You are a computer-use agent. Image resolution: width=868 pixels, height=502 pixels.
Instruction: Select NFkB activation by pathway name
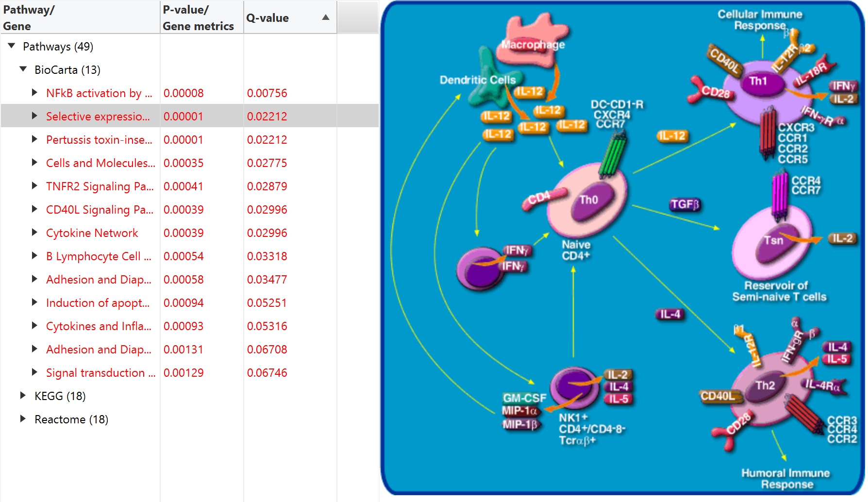tap(99, 93)
